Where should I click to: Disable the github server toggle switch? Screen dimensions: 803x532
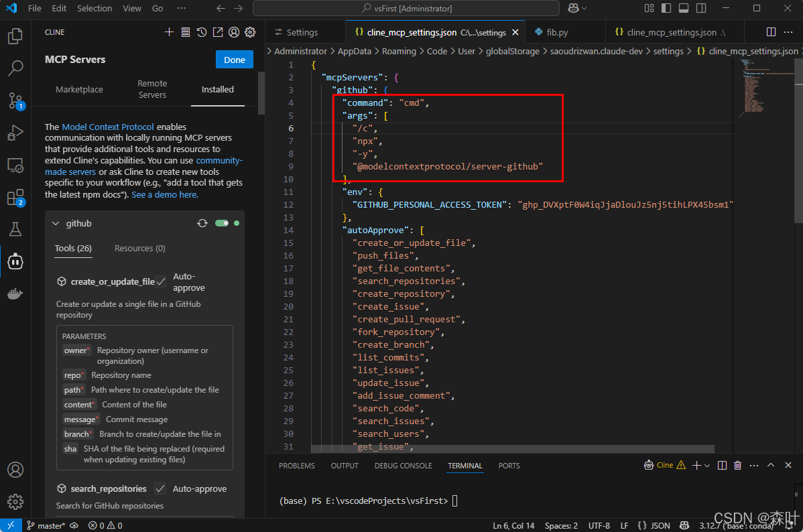point(222,223)
